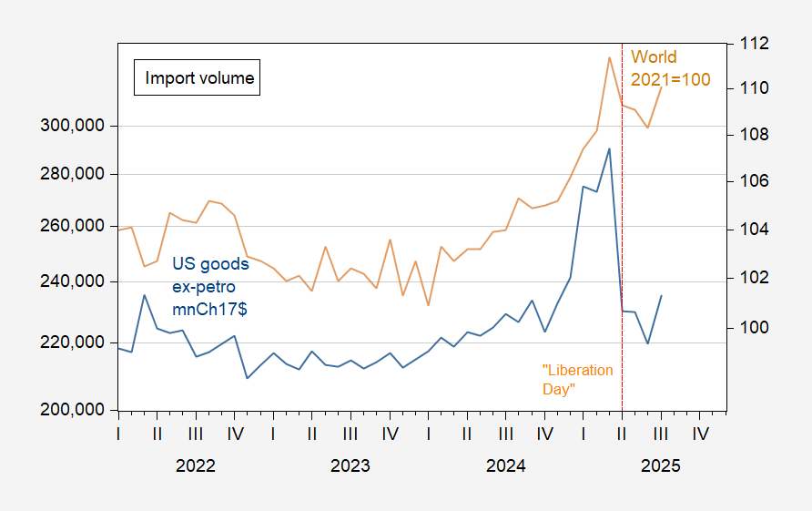
Task: Click the 200,000 left axis label
Action: coord(77,410)
